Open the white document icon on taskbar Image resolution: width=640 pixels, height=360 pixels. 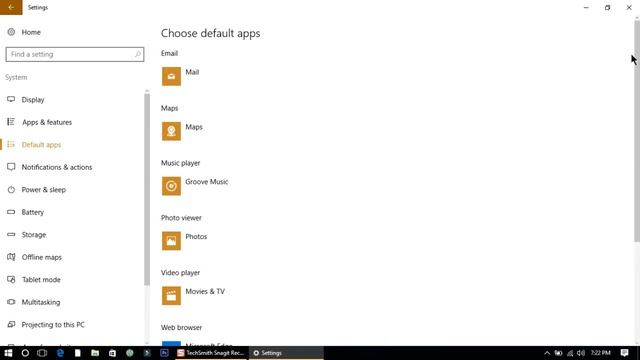tap(78, 353)
